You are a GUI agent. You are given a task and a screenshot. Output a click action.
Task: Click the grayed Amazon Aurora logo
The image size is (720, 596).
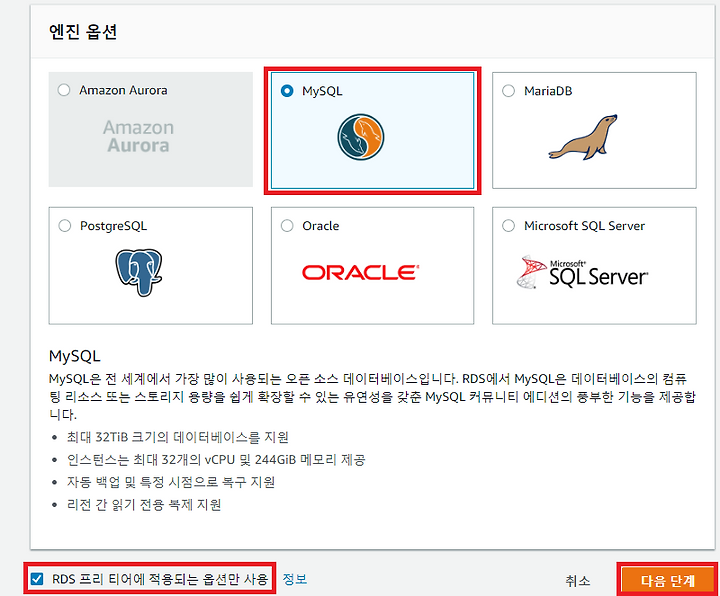click(x=138, y=136)
